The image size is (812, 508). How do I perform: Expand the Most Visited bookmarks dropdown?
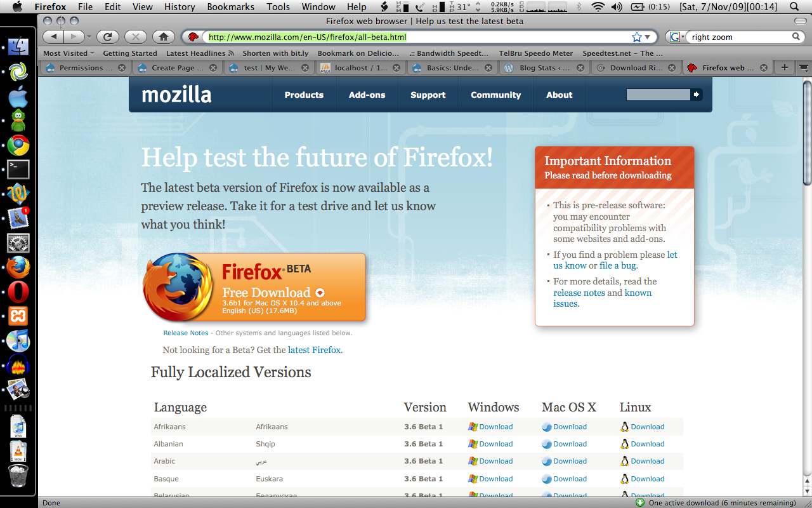69,53
